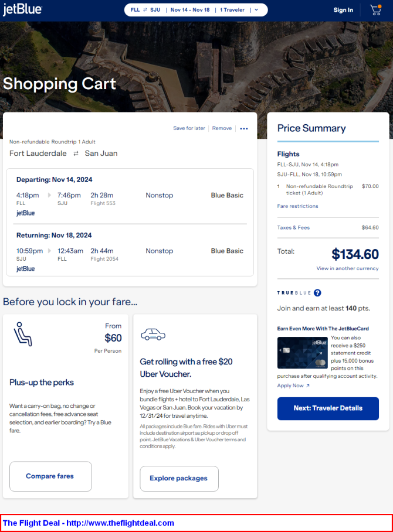
Task: Click the jetBlue logo in header
Action: (x=22, y=9)
